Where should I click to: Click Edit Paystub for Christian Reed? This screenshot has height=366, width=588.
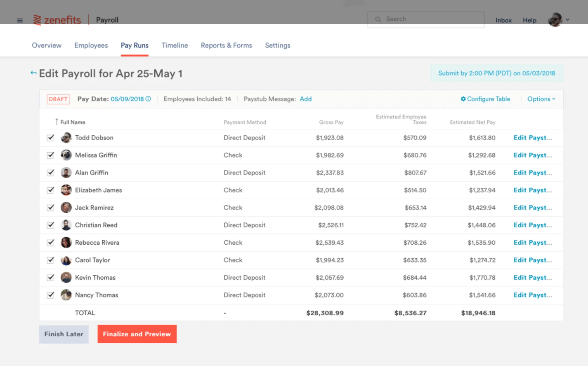(x=532, y=225)
